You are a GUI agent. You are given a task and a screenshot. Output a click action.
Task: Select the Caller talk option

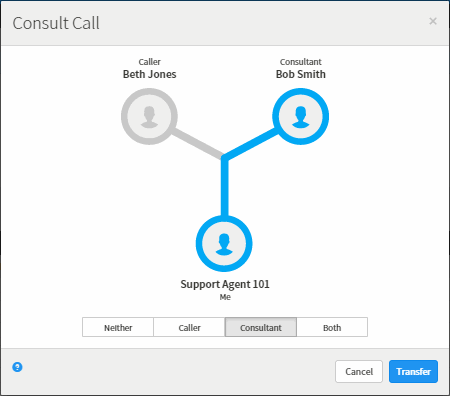189,327
